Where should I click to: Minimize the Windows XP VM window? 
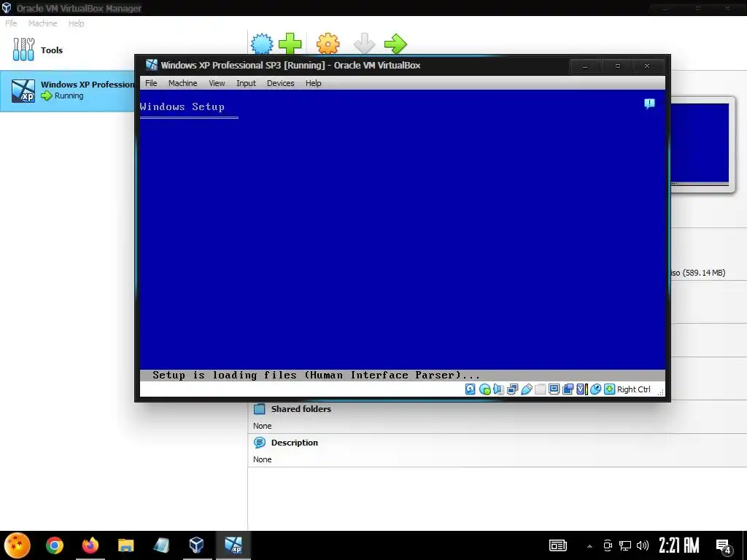[x=585, y=66]
